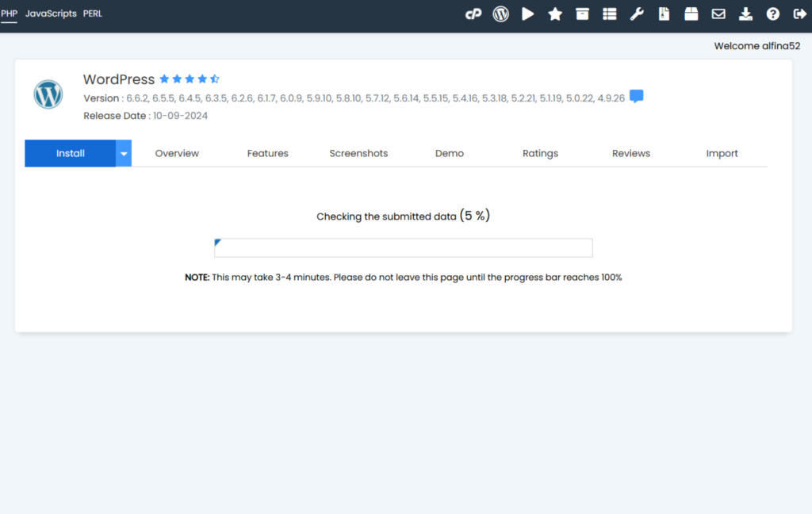The height and width of the screenshot is (514, 812).
Task: Open settings with the wrench icon
Action: point(637,13)
